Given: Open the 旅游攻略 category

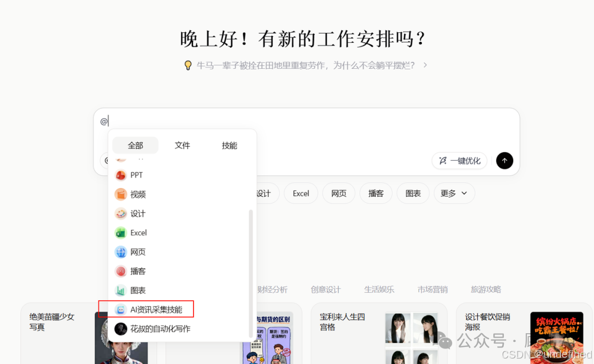Looking at the screenshot, I should pyautogui.click(x=486, y=289).
